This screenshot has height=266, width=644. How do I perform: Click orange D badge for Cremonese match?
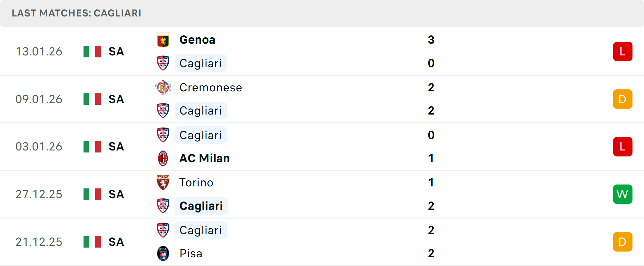623,99
